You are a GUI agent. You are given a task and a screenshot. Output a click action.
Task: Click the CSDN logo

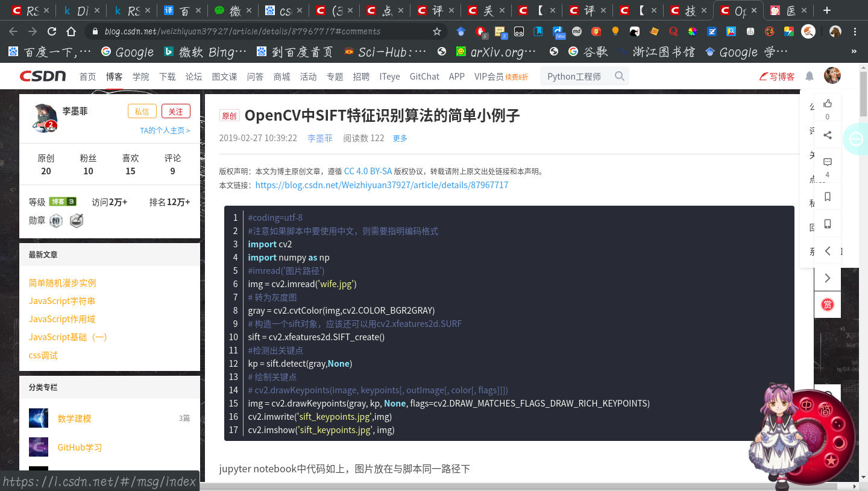click(43, 77)
